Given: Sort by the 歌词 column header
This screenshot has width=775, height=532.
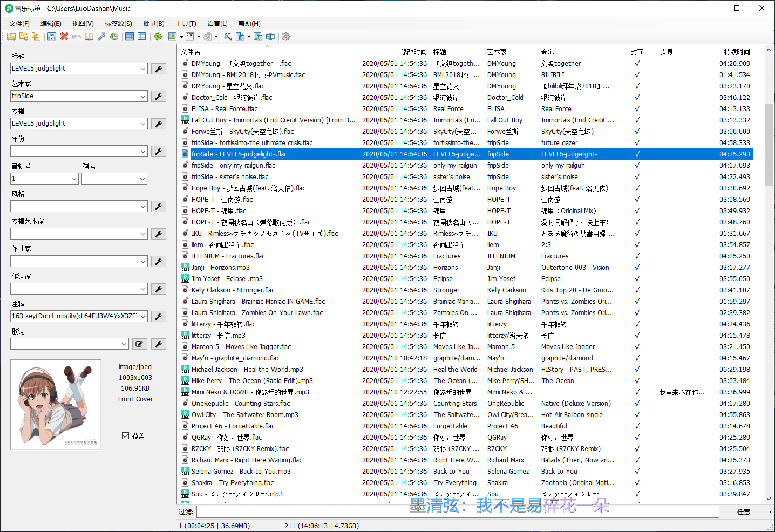Looking at the screenshot, I should click(683, 52).
